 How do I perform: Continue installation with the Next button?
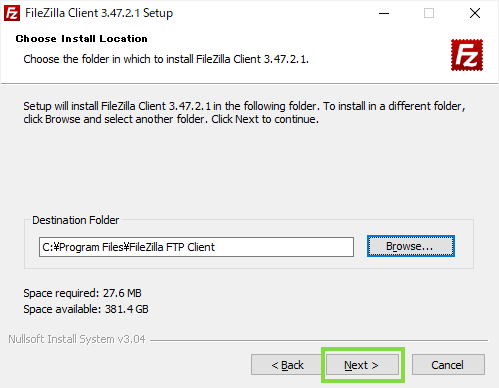click(362, 365)
